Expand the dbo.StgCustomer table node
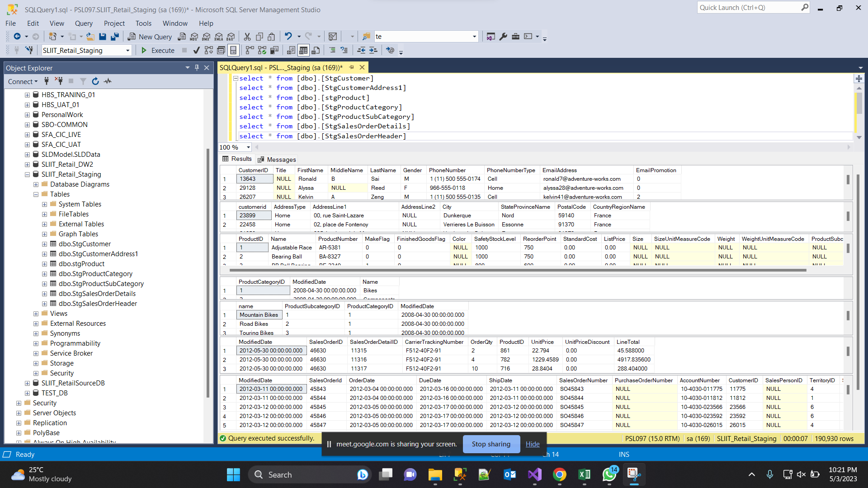The height and width of the screenshot is (488, 868). click(44, 244)
